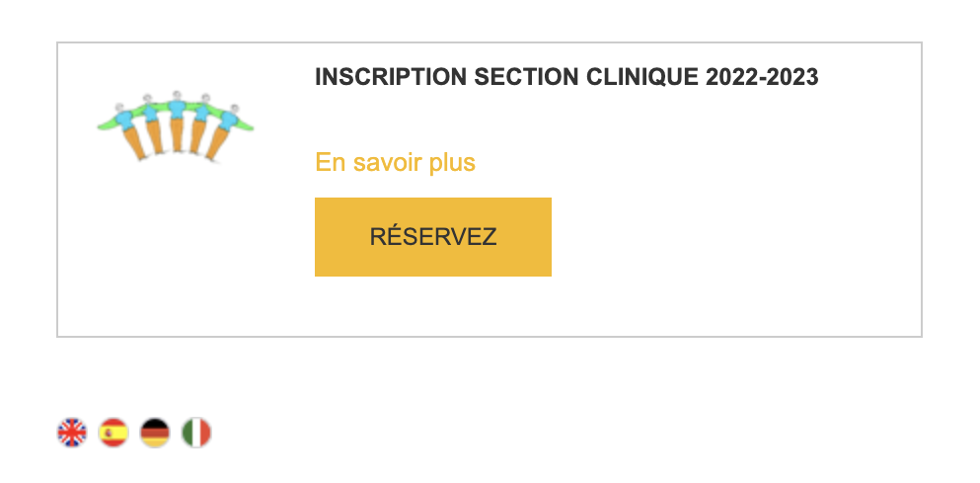Open the En savoir plus link

(395, 162)
